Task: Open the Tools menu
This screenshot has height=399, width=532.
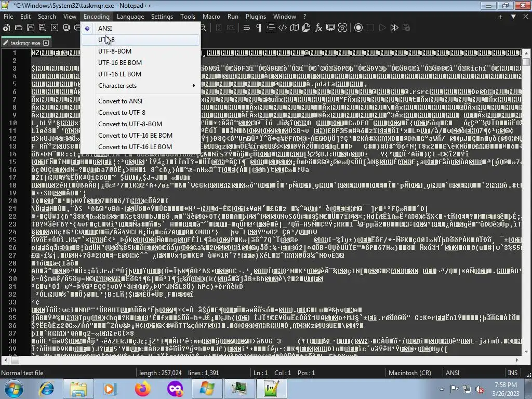Action: pos(188,17)
